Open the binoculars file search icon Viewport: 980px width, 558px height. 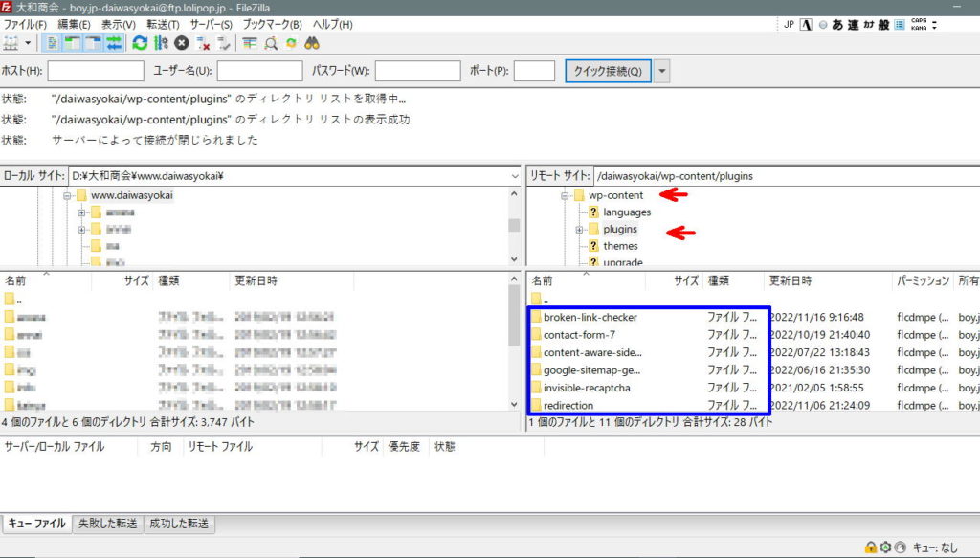coord(311,43)
